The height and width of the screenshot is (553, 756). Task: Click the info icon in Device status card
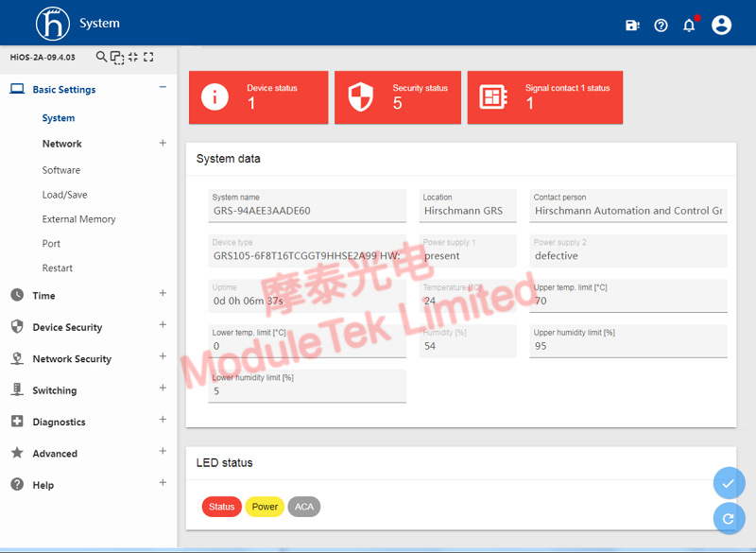coord(215,97)
